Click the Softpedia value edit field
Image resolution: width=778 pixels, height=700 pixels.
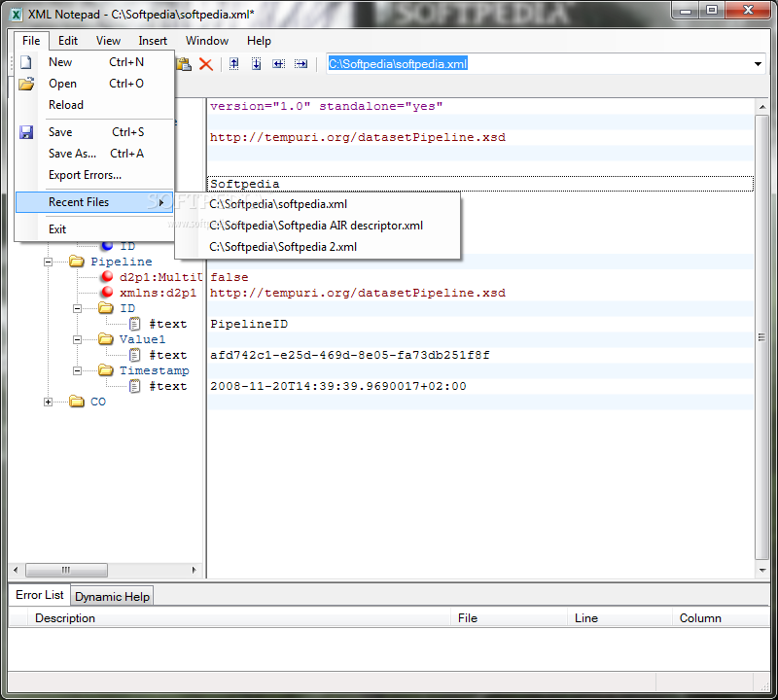(x=480, y=184)
